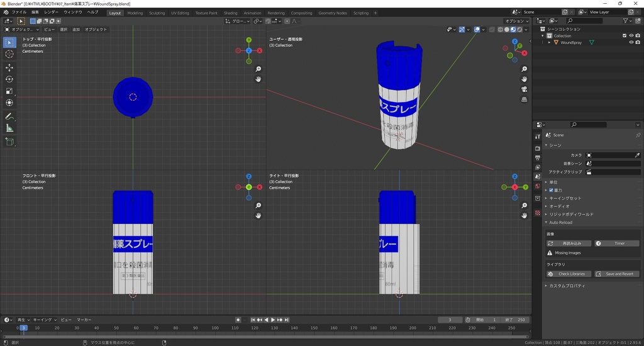Select the Cursor tool in the toolbar
Screen dimensions: 644x346
(x=9, y=54)
